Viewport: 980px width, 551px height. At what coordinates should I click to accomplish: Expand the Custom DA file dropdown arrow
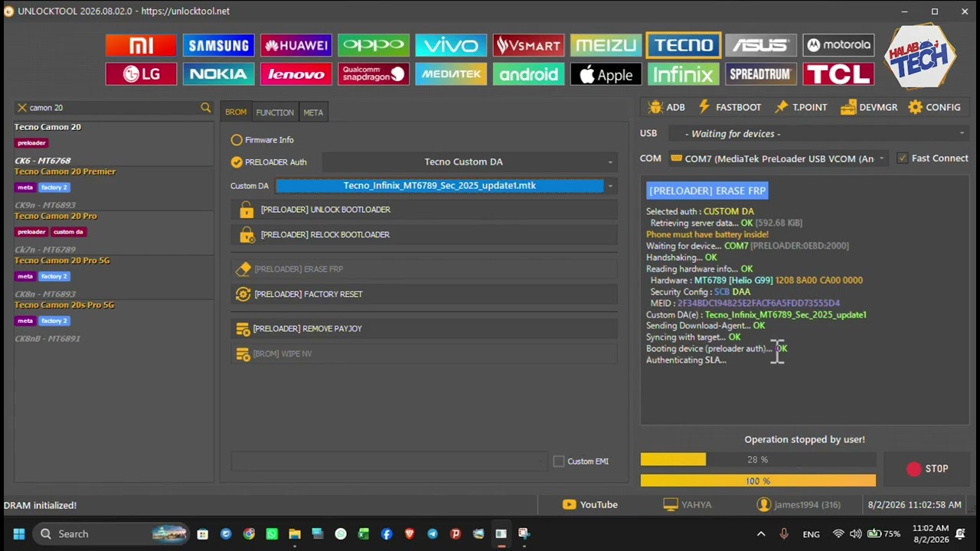point(610,186)
